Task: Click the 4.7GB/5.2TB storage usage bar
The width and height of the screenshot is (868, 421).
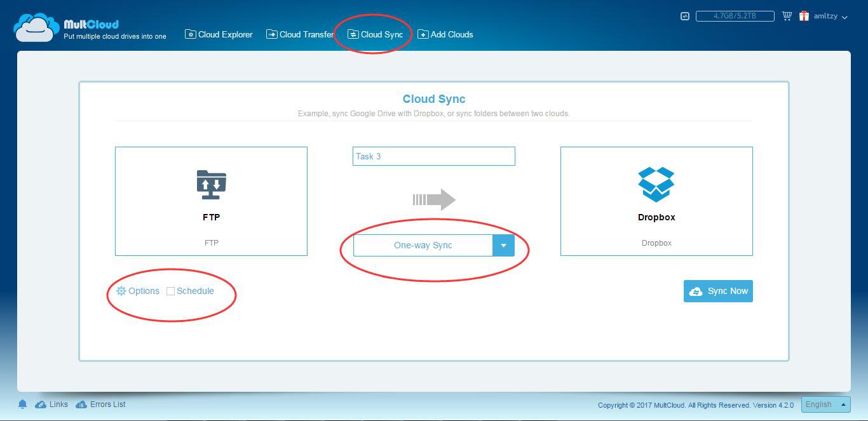Action: (735, 17)
